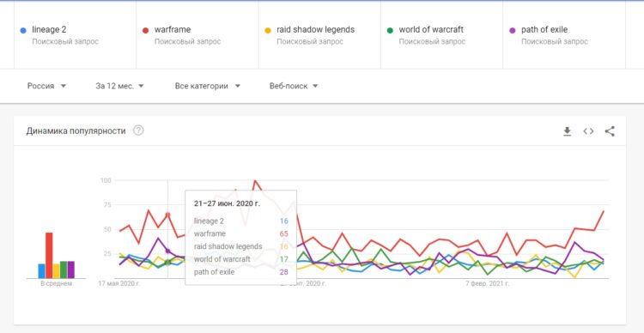Image resolution: width=644 pixels, height=333 pixels.
Task: Select the purple dot beside path of exile
Action: [513, 30]
